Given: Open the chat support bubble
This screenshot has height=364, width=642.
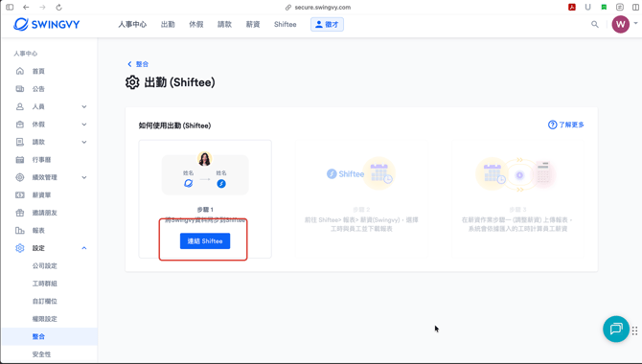Looking at the screenshot, I should point(616,329).
